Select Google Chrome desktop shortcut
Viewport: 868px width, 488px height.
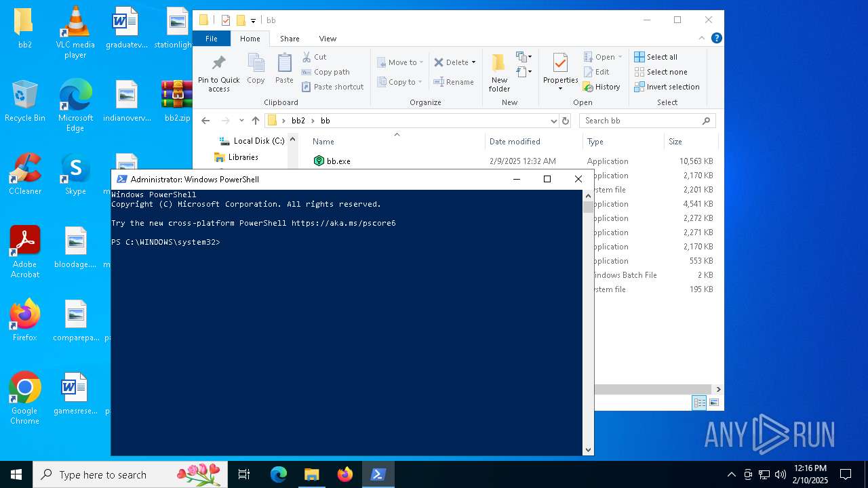pos(25,398)
